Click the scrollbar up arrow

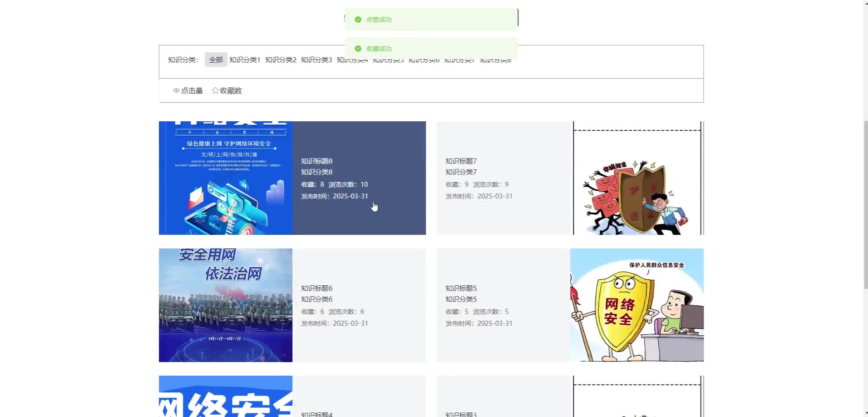pos(866,3)
